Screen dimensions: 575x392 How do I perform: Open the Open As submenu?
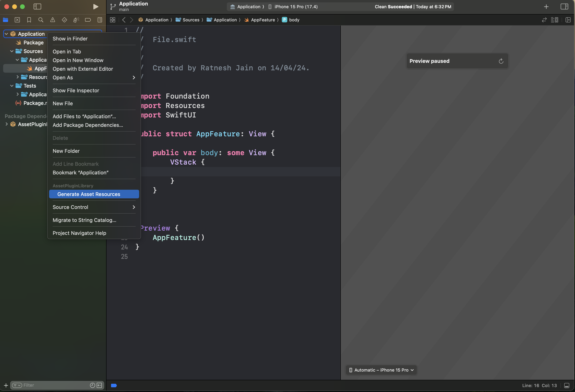[x=94, y=78]
